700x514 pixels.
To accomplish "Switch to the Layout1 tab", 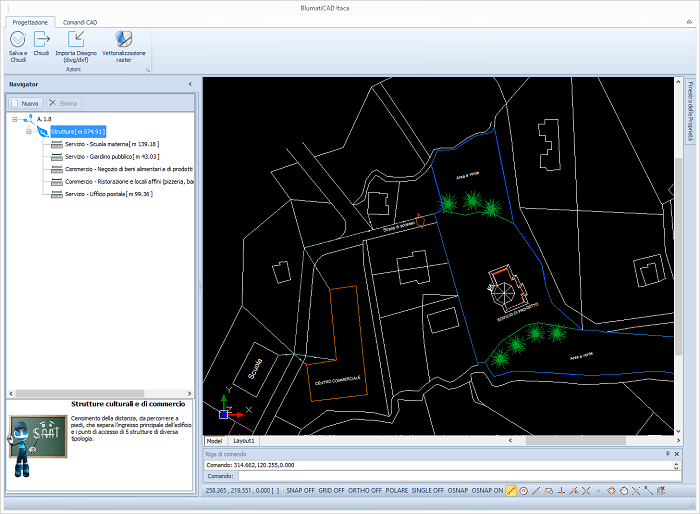I will pos(244,440).
